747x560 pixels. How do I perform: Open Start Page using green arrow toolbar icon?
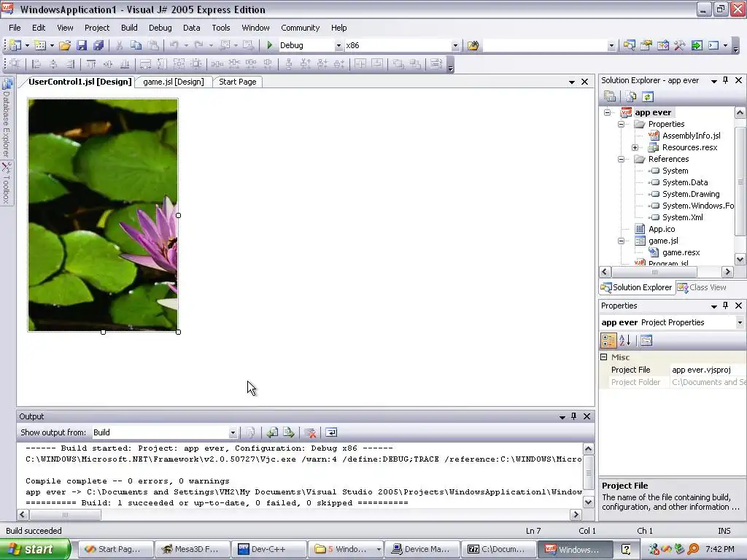[x=697, y=46]
